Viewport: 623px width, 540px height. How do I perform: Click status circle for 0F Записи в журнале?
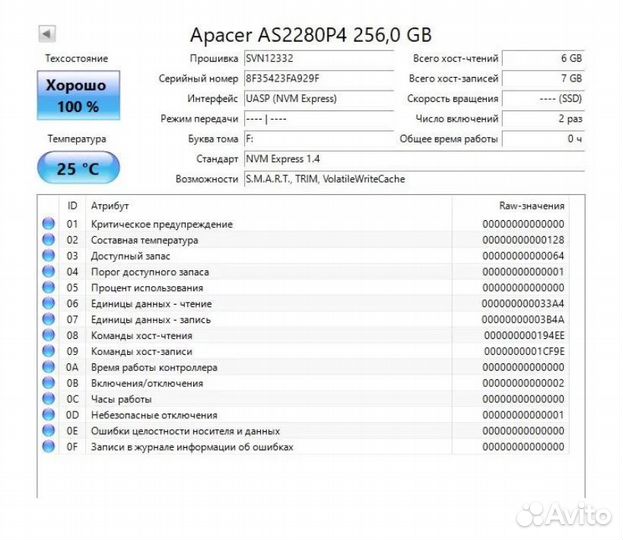48,446
